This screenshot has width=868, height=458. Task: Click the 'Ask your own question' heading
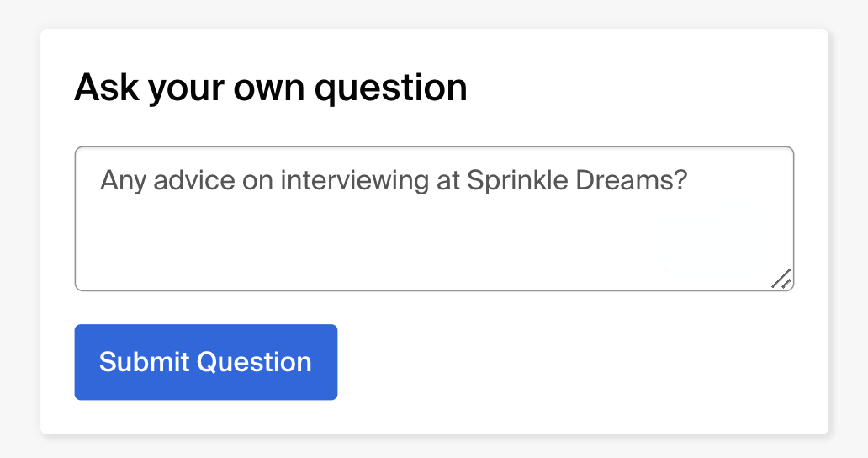click(271, 88)
